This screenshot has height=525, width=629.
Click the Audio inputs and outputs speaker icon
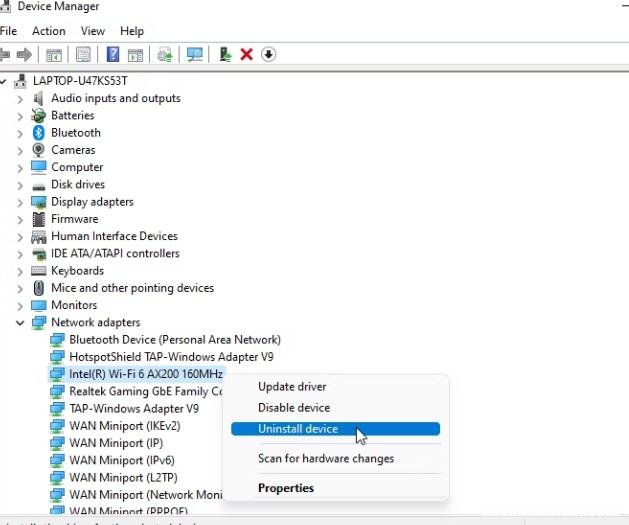(39, 98)
